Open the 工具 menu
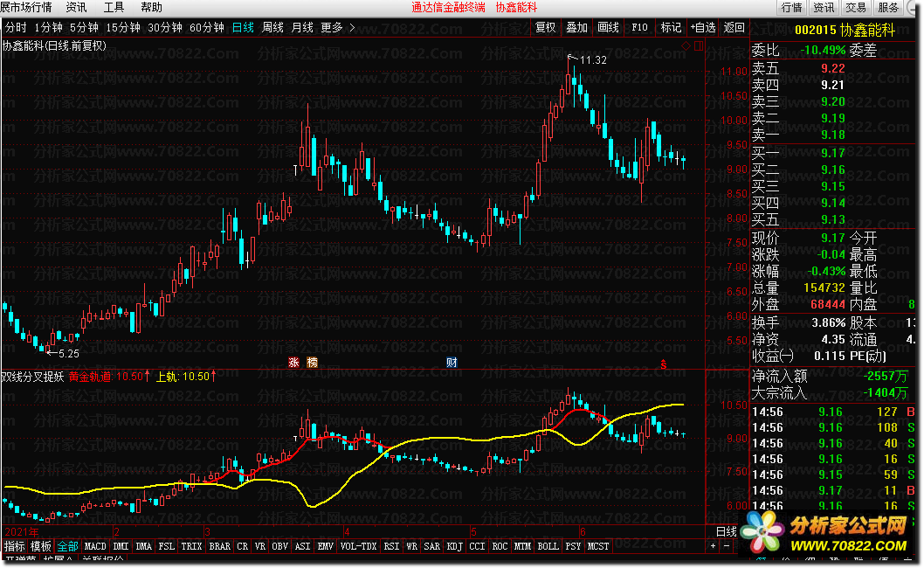924x568 pixels. point(114,7)
